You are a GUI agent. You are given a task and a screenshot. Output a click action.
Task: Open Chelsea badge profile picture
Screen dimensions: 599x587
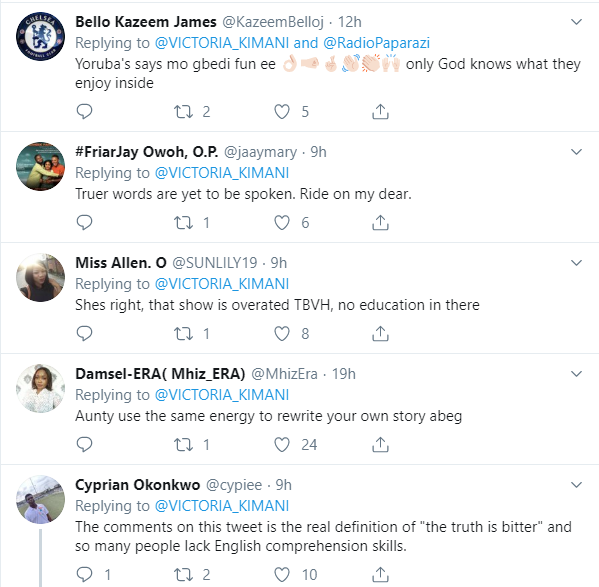pyautogui.click(x=40, y=37)
